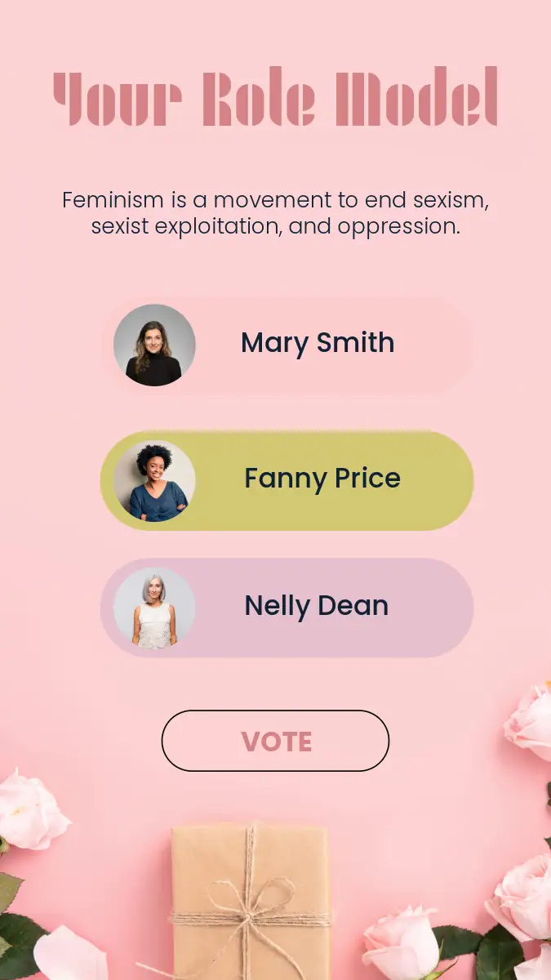Click Fanny Price's profile photo
This screenshot has height=980, width=551.
154,481
